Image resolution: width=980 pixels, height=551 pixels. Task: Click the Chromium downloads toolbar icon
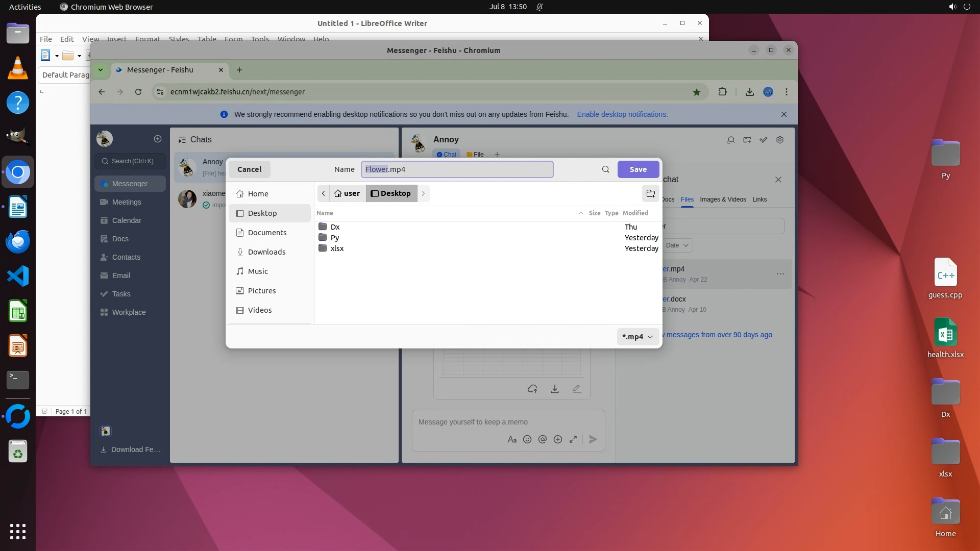coord(749,92)
